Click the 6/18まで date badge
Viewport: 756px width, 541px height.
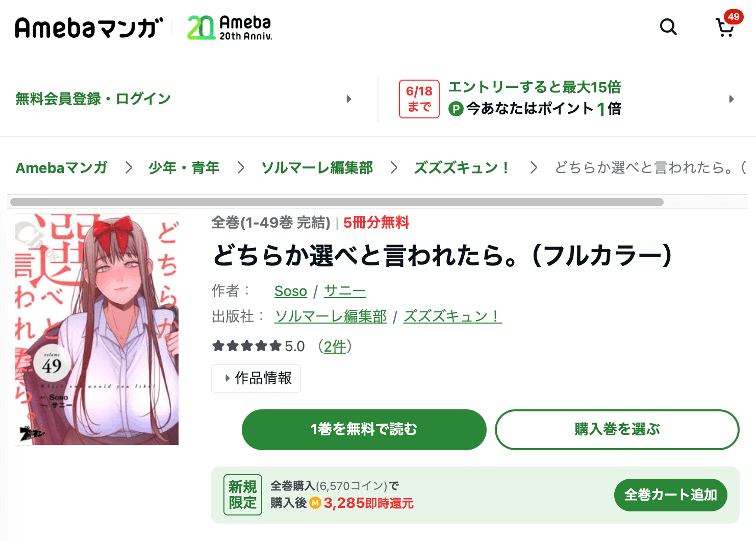point(419,99)
